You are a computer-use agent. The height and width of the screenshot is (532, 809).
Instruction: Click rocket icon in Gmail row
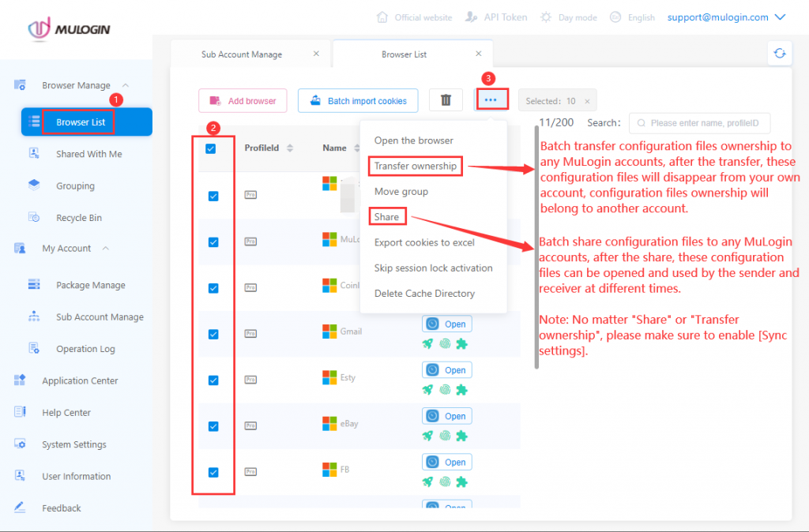[x=427, y=343]
